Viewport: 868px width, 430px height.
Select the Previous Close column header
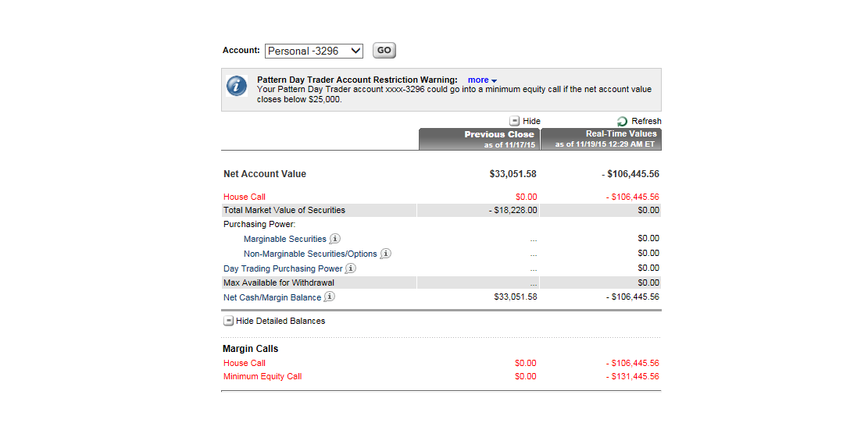[479, 139]
